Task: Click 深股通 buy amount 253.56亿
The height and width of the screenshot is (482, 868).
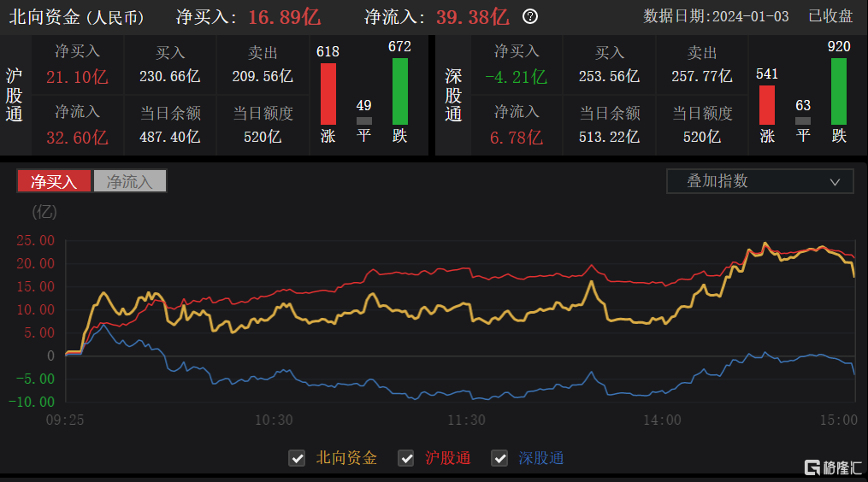Action: [x=609, y=76]
